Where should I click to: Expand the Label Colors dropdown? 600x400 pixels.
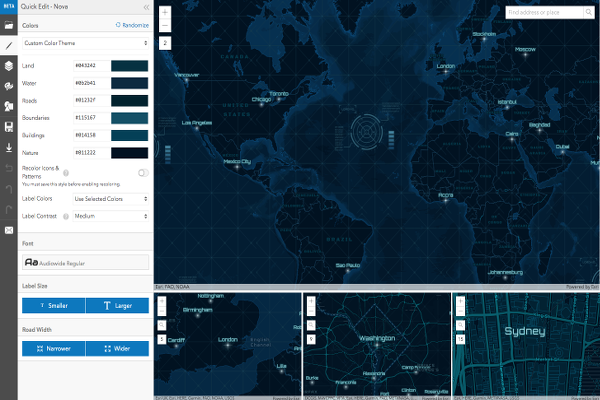click(110, 199)
